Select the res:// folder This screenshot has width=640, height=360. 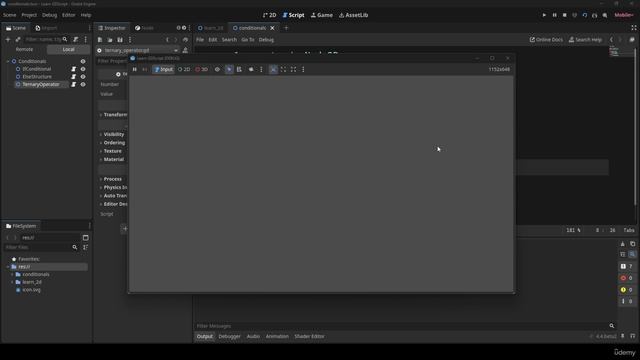pyautogui.click(x=48, y=267)
